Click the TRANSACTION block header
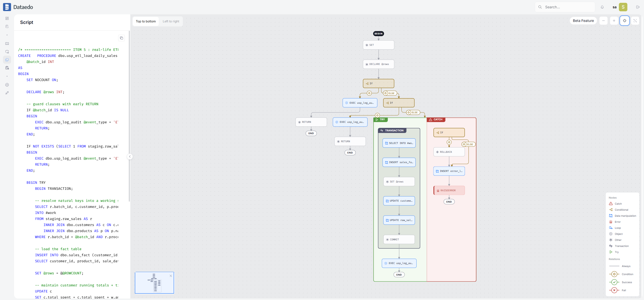 pyautogui.click(x=392, y=130)
